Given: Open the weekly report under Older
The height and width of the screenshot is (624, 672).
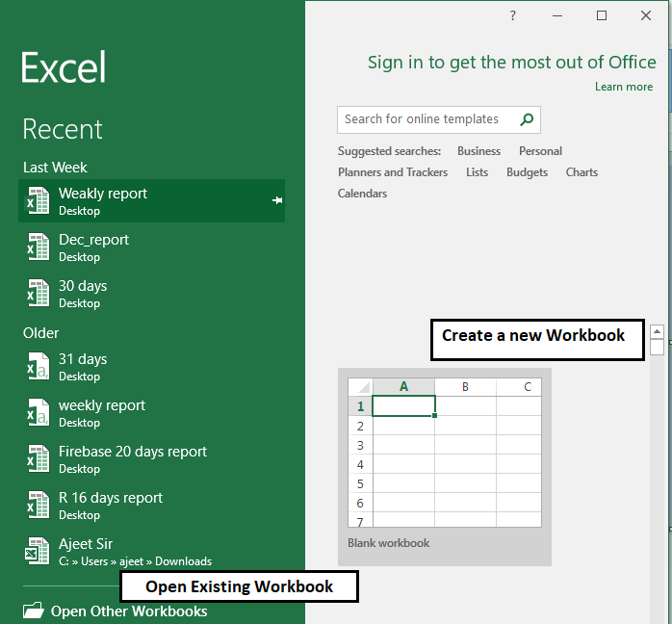Looking at the screenshot, I should pos(152,413).
